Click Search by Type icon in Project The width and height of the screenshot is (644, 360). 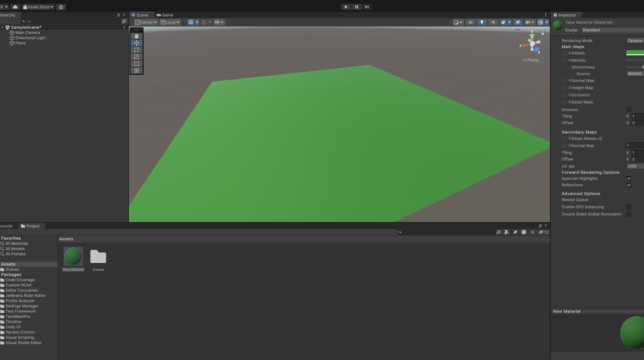click(x=506, y=232)
